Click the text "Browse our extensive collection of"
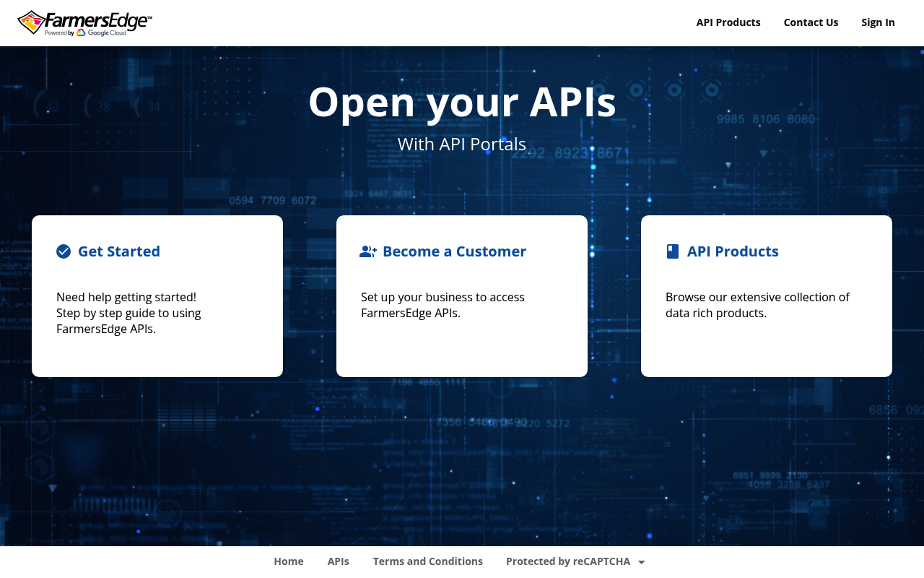Image resolution: width=924 pixels, height=578 pixels. pyautogui.click(x=757, y=297)
